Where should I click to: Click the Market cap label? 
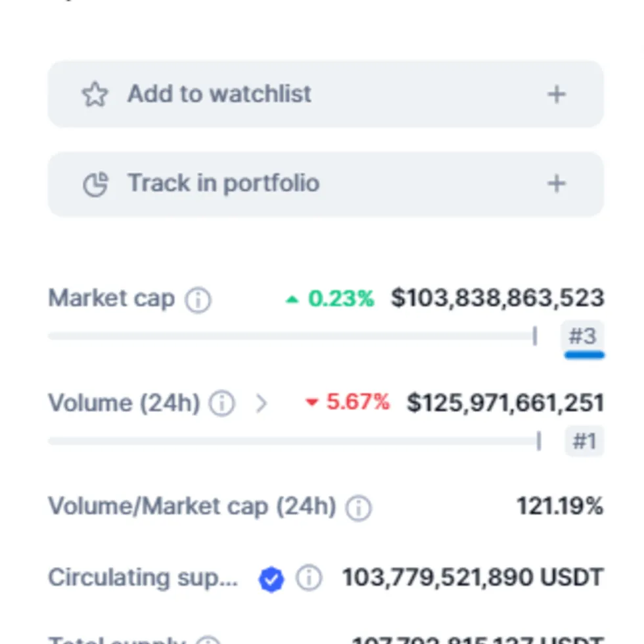click(111, 298)
